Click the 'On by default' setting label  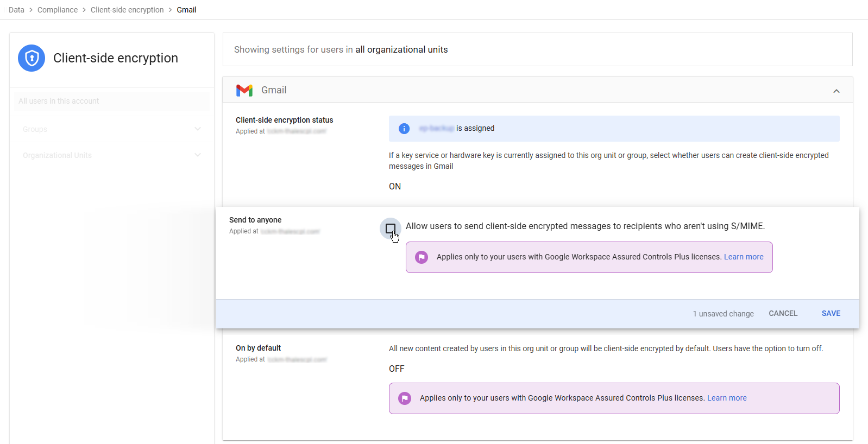pos(258,348)
